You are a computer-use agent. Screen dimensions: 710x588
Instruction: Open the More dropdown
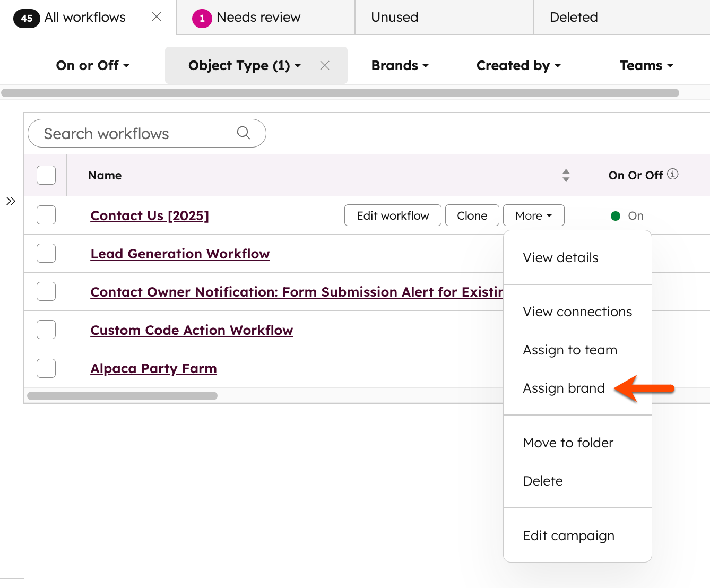[533, 215]
